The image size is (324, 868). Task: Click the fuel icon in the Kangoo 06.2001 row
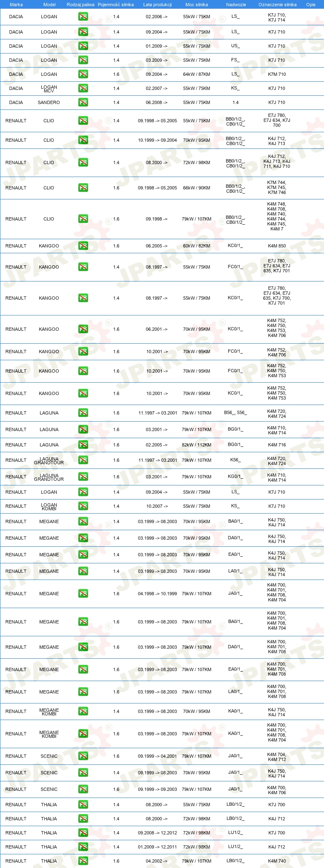tap(83, 329)
